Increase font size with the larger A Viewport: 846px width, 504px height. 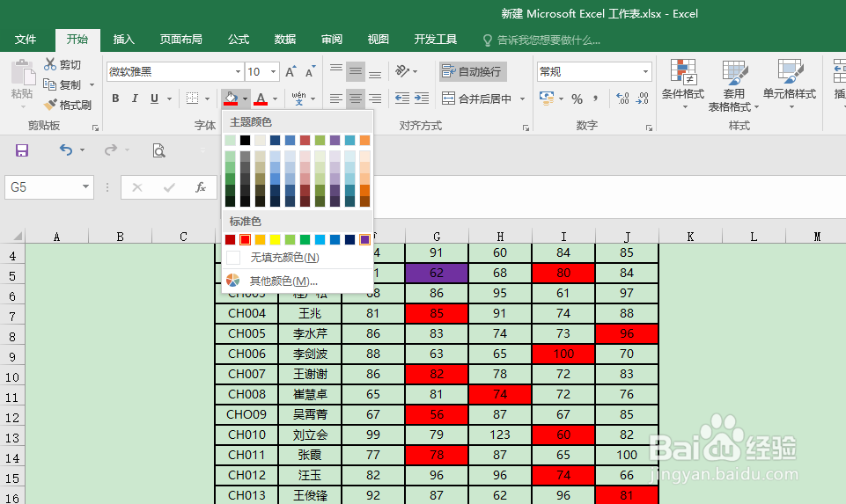291,72
